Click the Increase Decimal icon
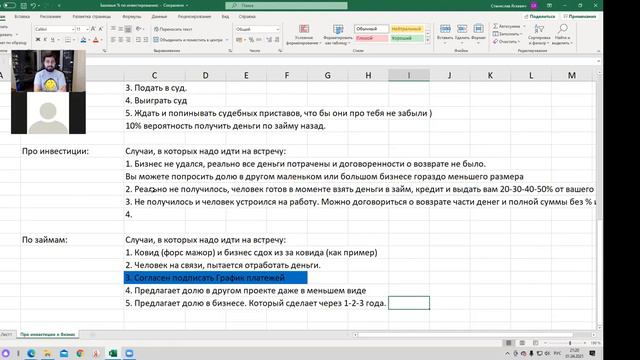640x360 pixels. (269, 40)
